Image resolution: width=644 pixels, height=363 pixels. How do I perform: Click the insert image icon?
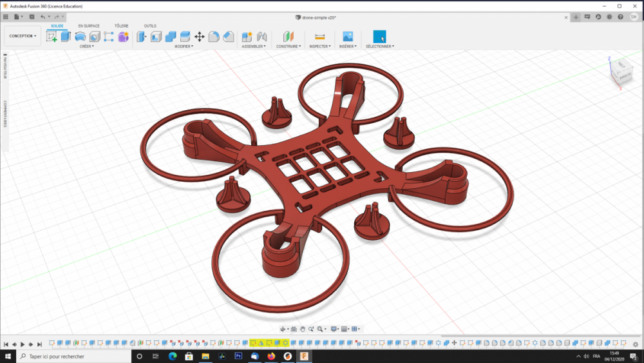[348, 37]
